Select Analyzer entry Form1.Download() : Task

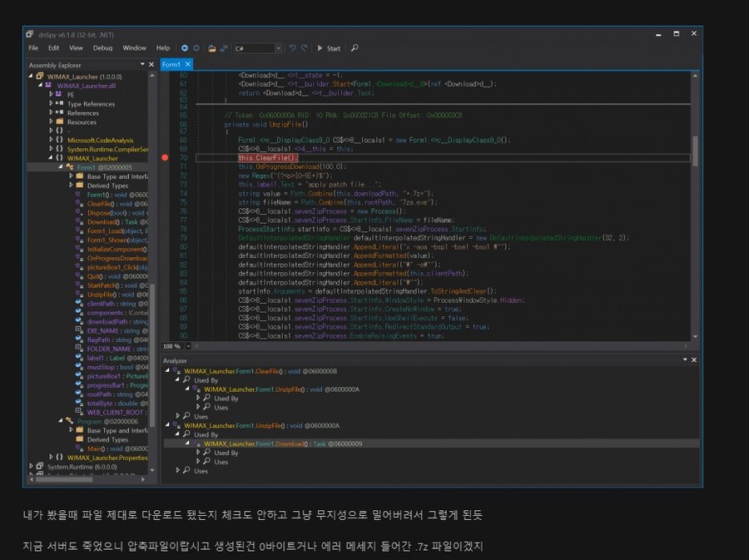click(283, 444)
